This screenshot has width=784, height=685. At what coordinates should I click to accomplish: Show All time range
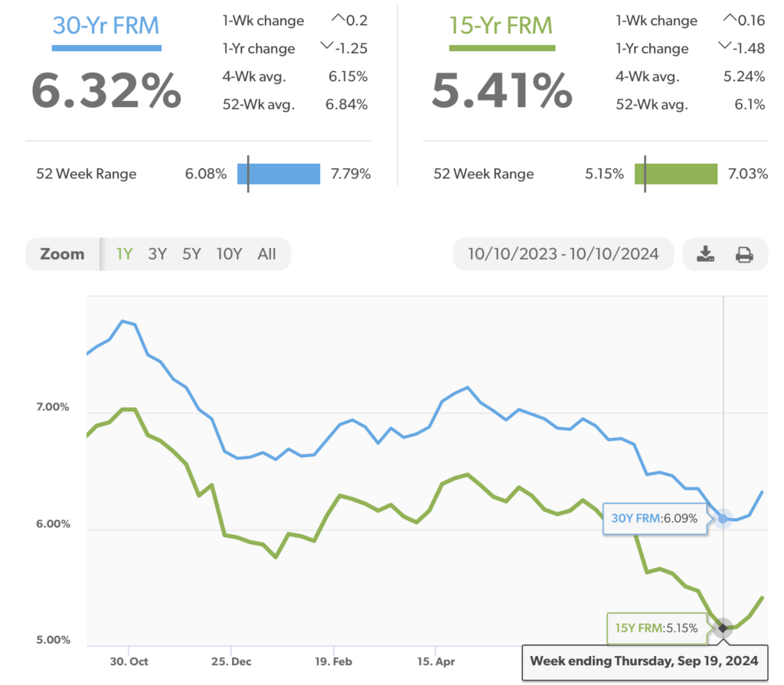266,254
